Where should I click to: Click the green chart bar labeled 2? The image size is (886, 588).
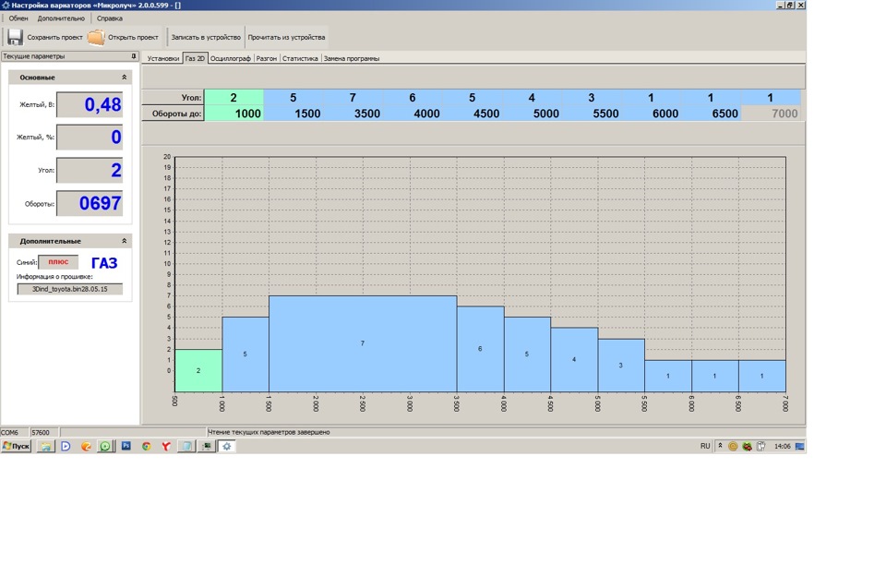(x=198, y=370)
